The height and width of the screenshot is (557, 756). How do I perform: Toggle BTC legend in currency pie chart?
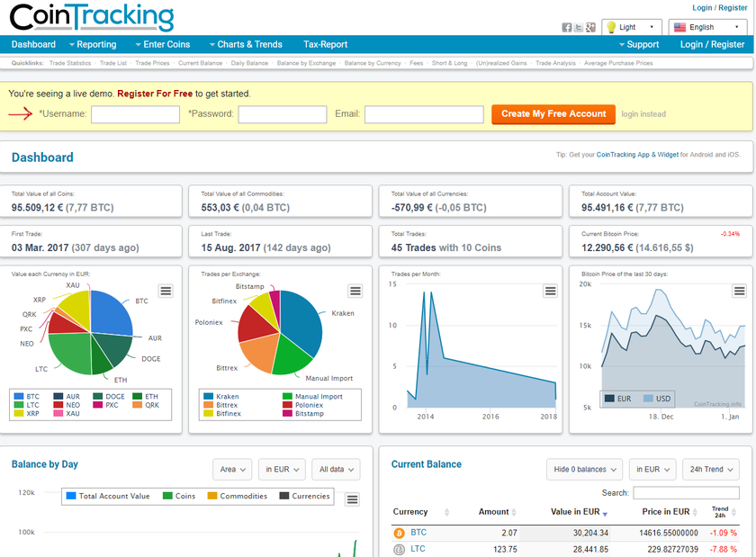point(27,397)
